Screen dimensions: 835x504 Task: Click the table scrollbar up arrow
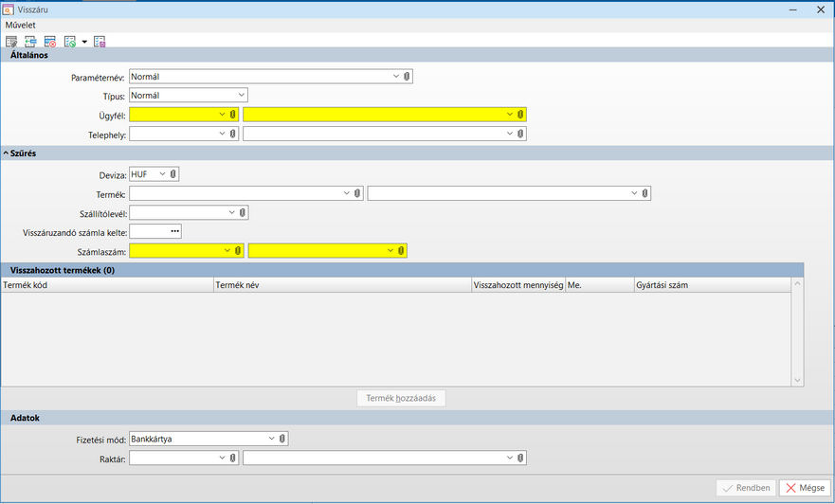[797, 283]
